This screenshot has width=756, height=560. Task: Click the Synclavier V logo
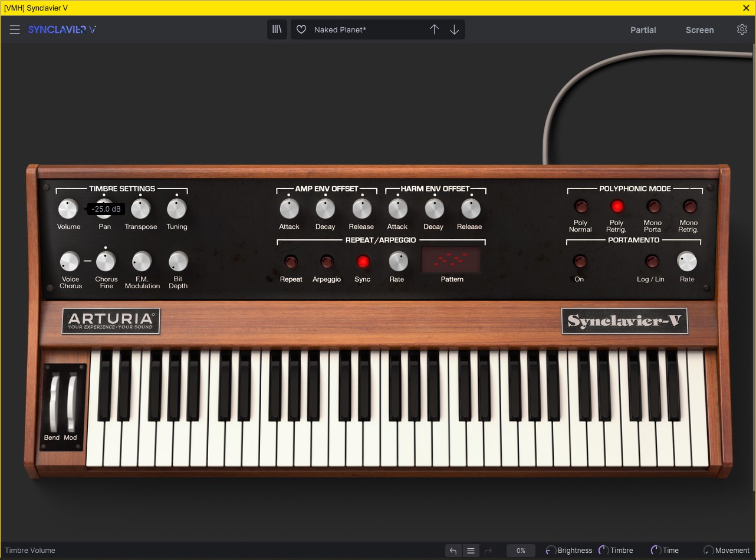62,29
